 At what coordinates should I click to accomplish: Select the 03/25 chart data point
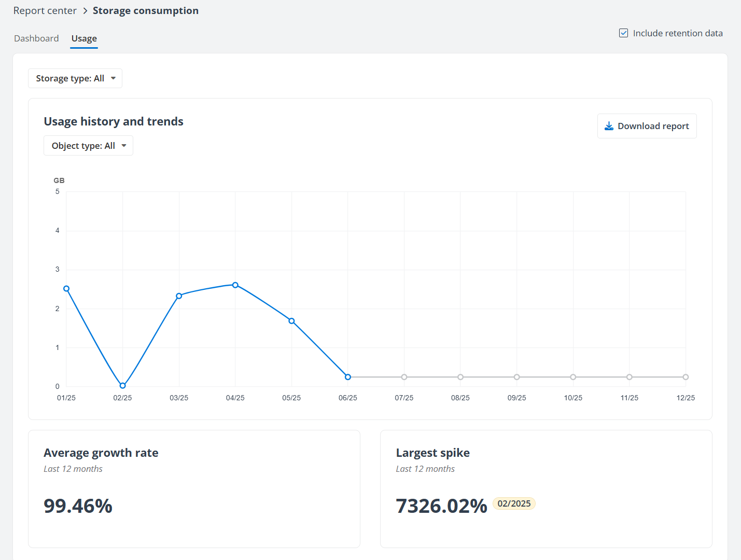point(179,296)
